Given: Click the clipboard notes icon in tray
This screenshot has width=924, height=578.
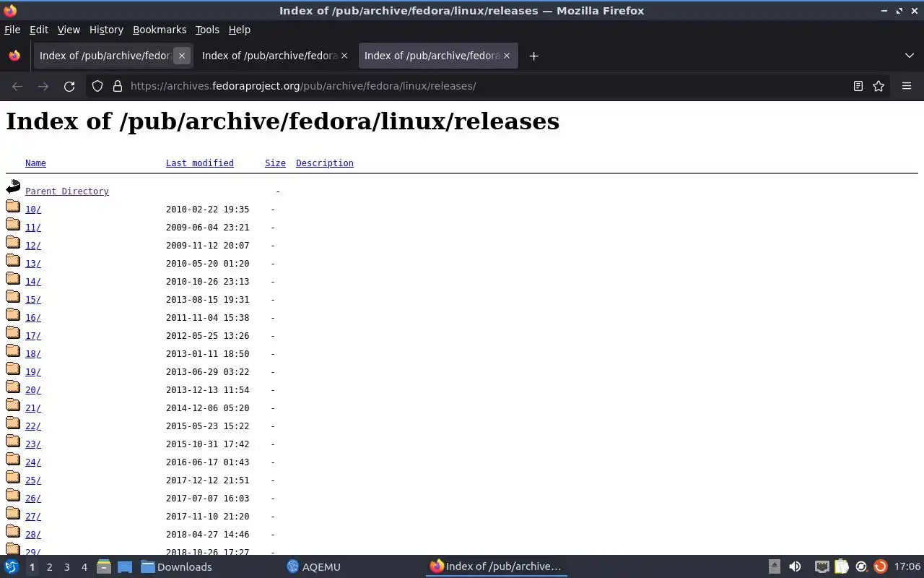Looking at the screenshot, I should pyautogui.click(x=842, y=566).
